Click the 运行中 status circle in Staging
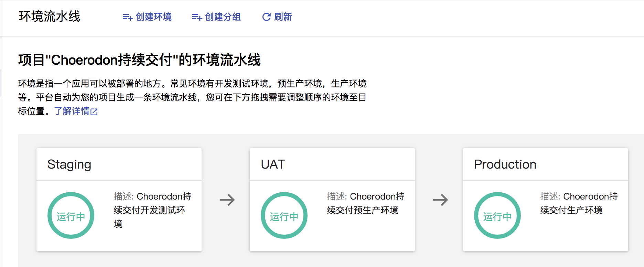This screenshot has width=644, height=267. [x=71, y=215]
